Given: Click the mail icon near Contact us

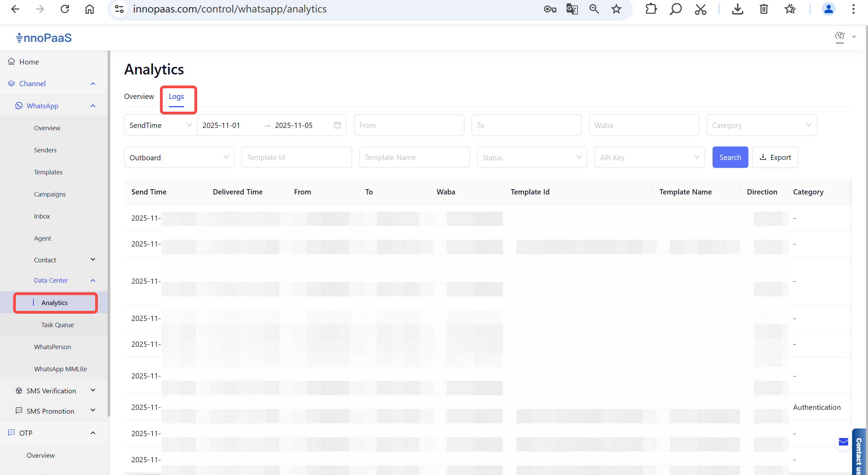Looking at the screenshot, I should (843, 442).
